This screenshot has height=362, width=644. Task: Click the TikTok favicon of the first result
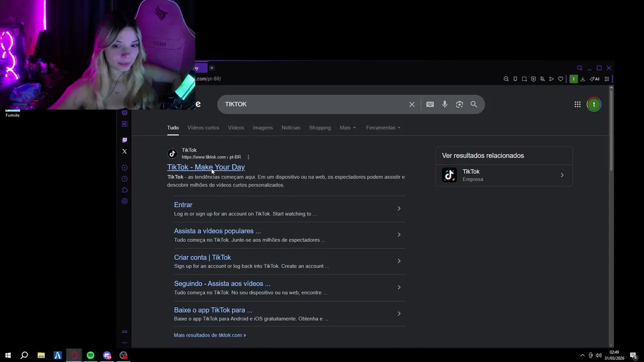(x=172, y=153)
